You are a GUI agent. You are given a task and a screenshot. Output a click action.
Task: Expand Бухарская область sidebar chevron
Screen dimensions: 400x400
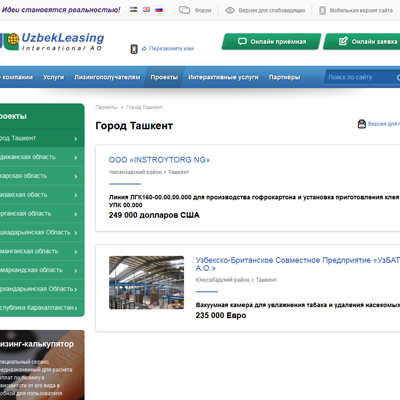(x=76, y=176)
